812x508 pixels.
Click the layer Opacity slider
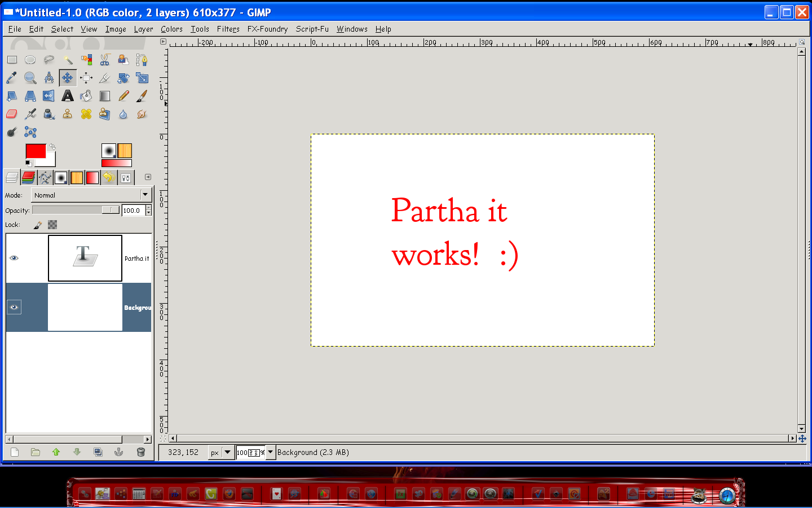[x=76, y=210]
